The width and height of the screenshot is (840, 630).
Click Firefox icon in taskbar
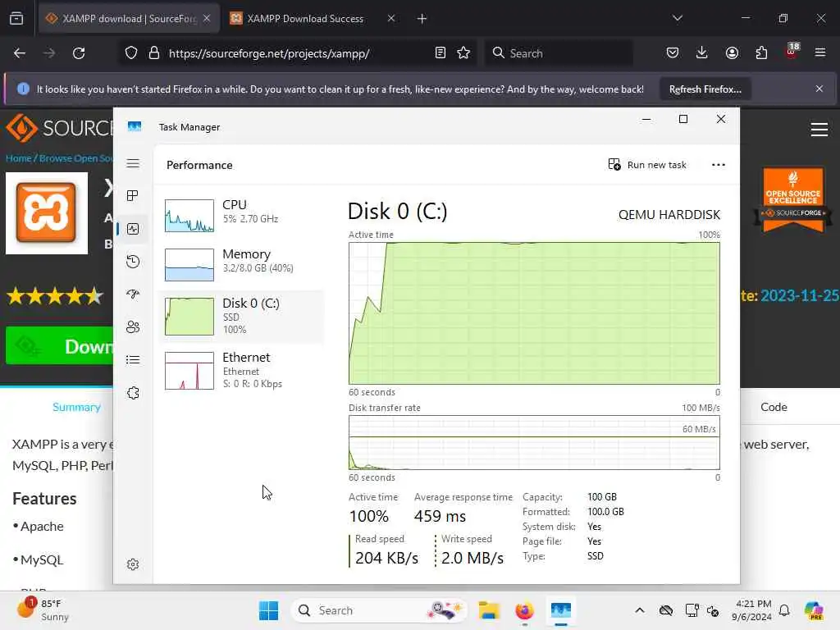click(x=524, y=610)
